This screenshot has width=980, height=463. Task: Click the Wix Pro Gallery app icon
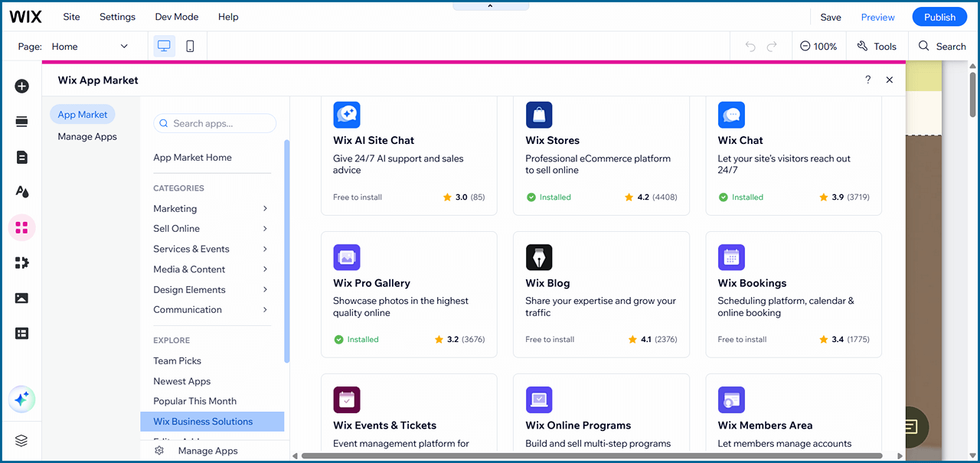click(x=347, y=257)
